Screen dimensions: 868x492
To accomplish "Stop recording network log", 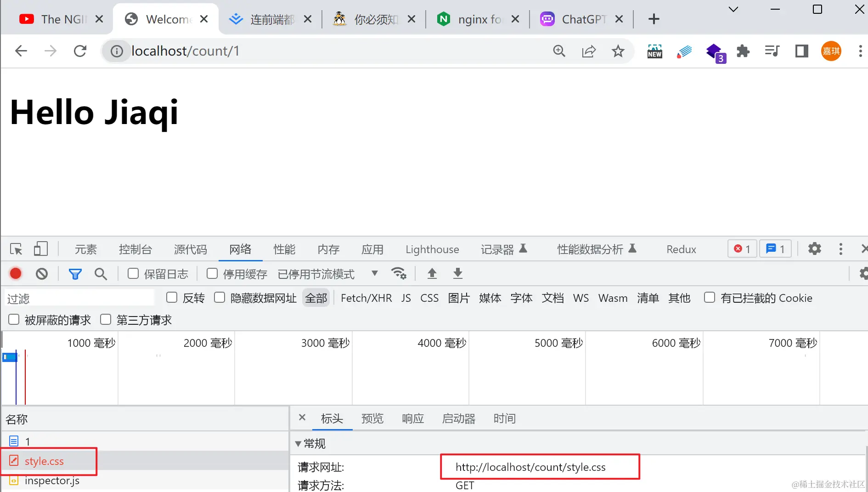I will pos(16,274).
